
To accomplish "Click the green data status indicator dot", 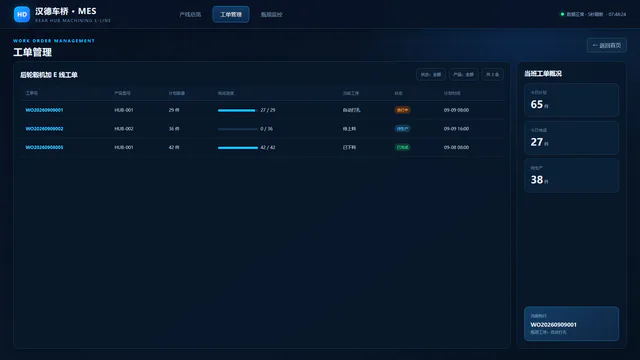I will [x=562, y=14].
